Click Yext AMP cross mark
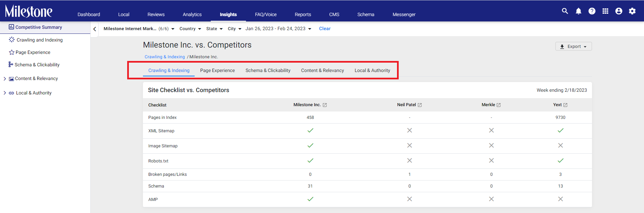This screenshot has width=644, height=213. [x=560, y=199]
